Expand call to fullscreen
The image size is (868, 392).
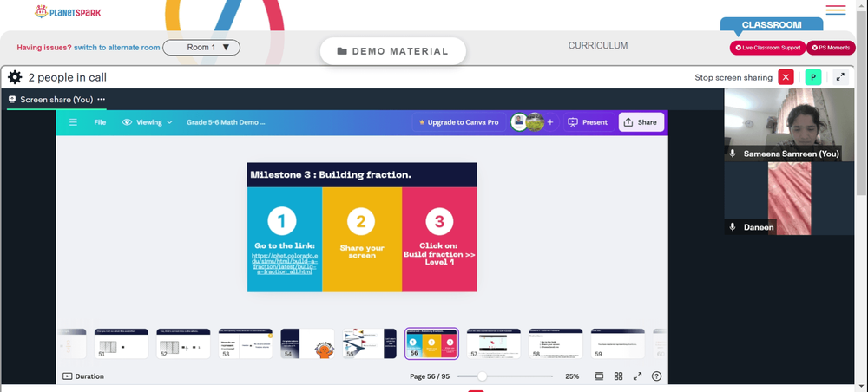840,77
